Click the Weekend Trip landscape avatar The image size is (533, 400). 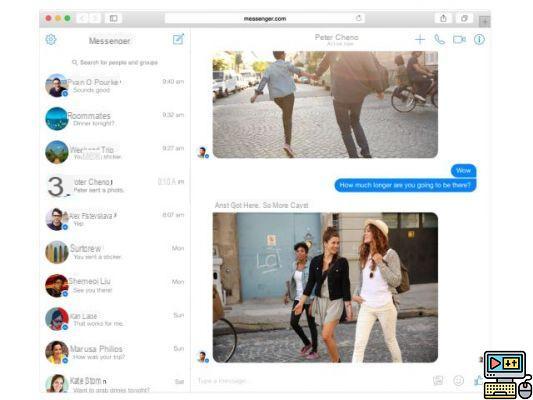coord(57,152)
